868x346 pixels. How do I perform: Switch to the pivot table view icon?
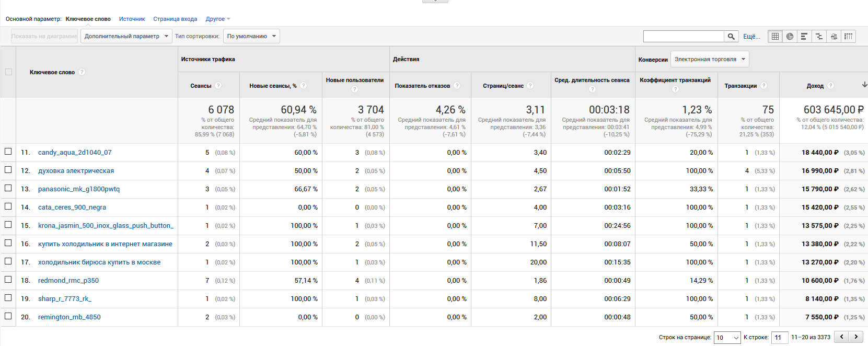pos(848,37)
